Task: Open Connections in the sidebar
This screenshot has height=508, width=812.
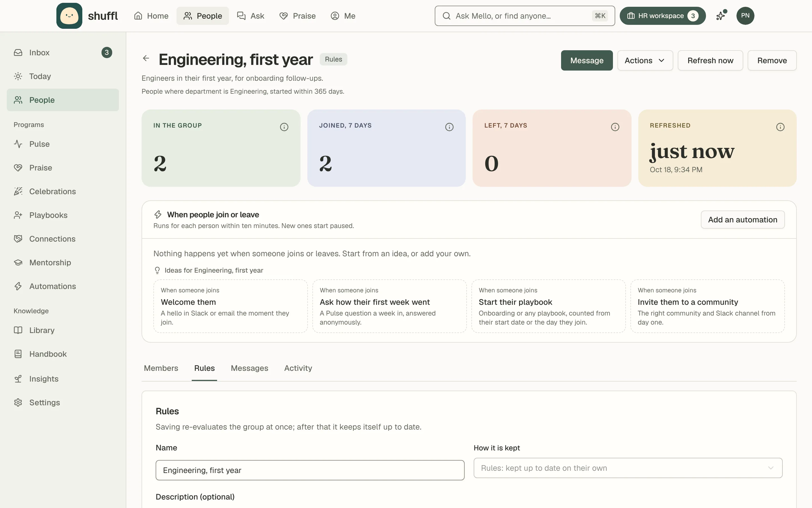Action: (63, 239)
